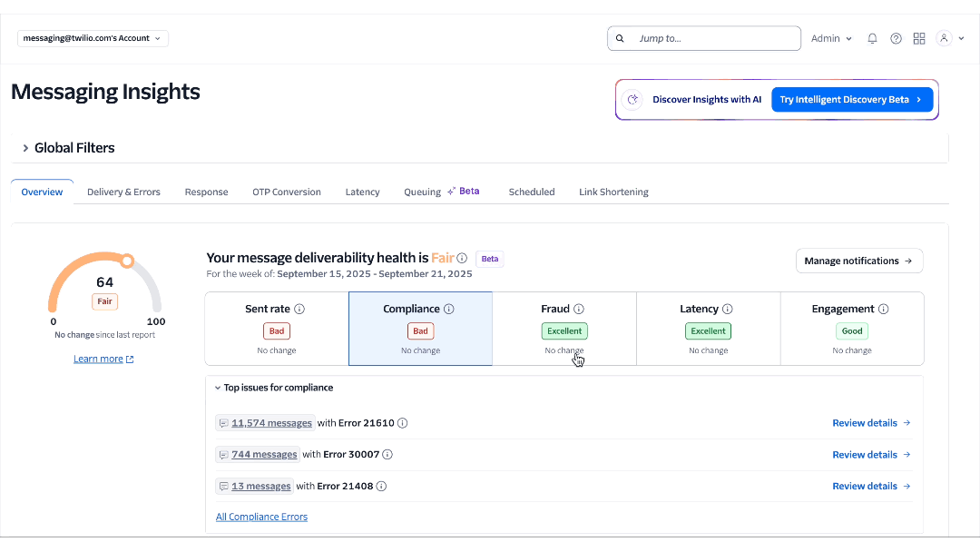Click the Jump to search field
This screenshot has width=980, height=552.
(x=704, y=38)
